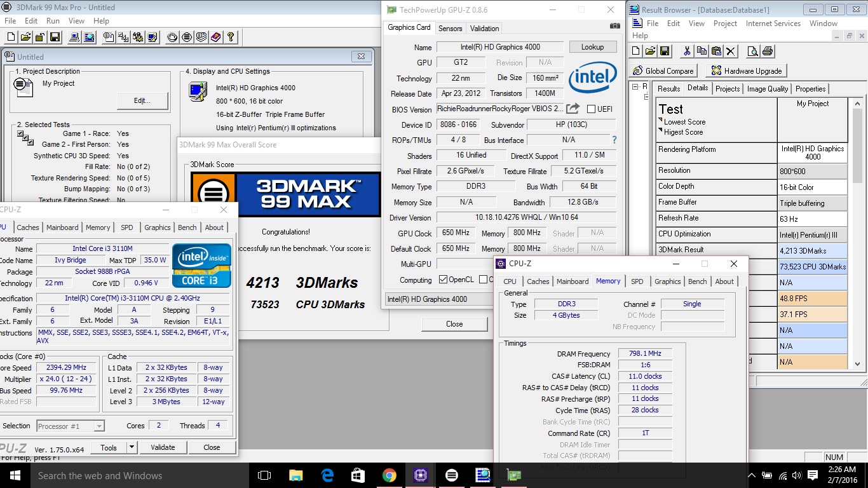This screenshot has height=488, width=868.
Task: Click Global Compare button
Action: tap(663, 71)
